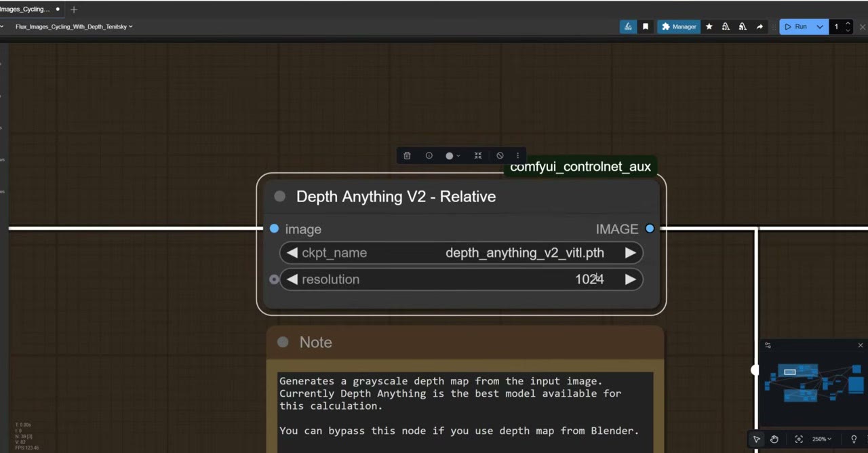868x453 pixels.
Task: Toggle the blue highlighted icon left of bookmark
Action: point(628,26)
